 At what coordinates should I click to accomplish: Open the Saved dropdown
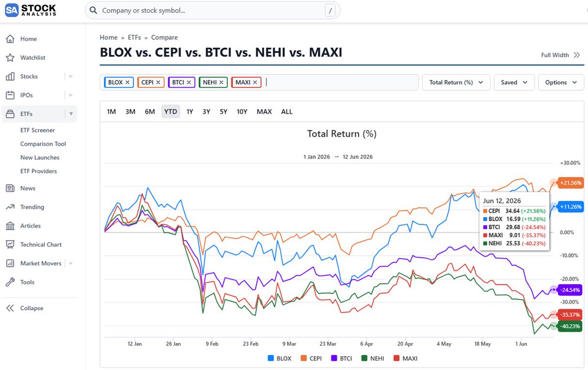[514, 82]
